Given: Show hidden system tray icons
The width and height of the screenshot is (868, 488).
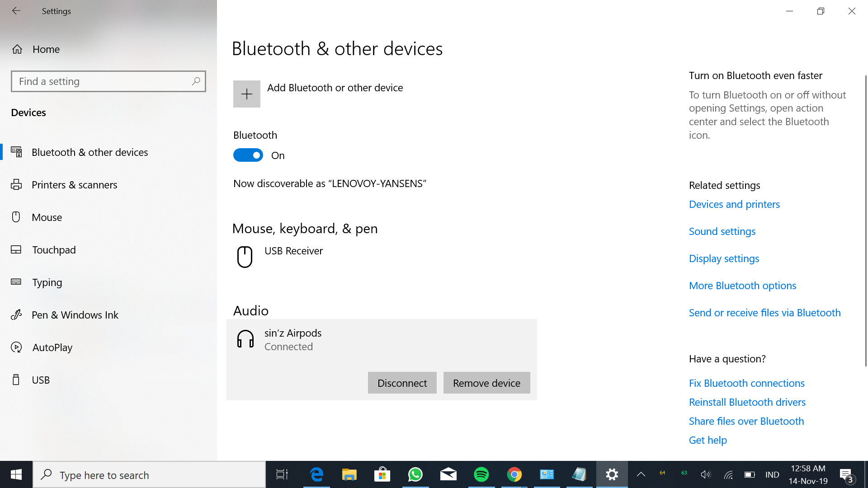Looking at the screenshot, I should pos(641,474).
